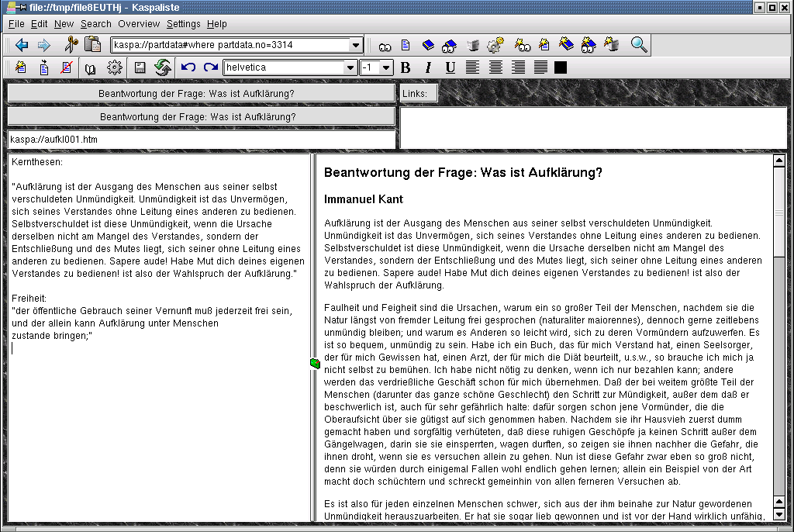Image resolution: width=794 pixels, height=532 pixels.
Task: Expand the font size -1 dropdown
Action: tap(386, 67)
